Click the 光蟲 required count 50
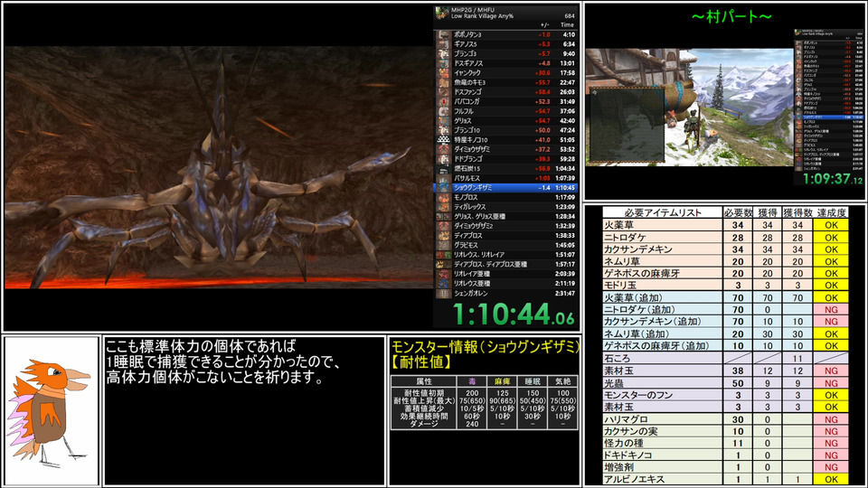 [738, 383]
